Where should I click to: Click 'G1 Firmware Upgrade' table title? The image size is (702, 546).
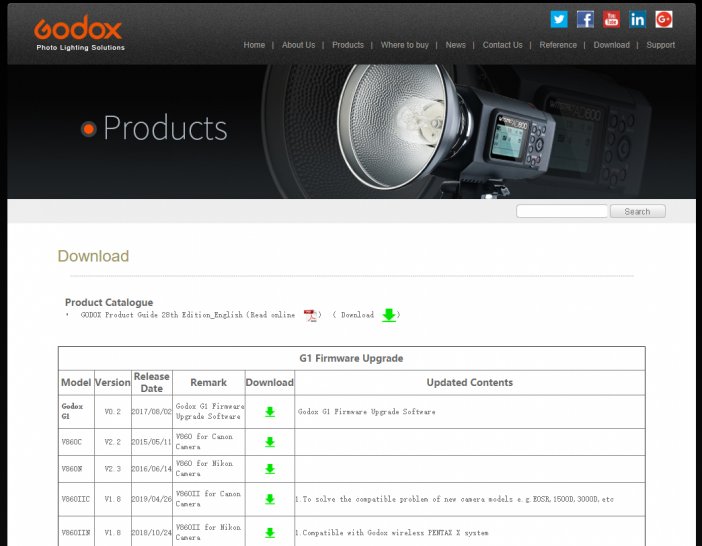[x=351, y=358]
